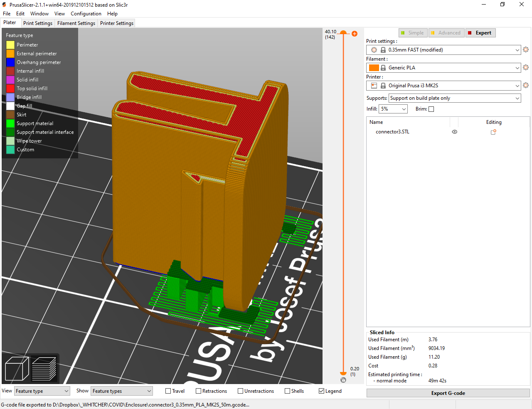The height and width of the screenshot is (409, 532).
Task: Open the Window menu
Action: point(39,14)
